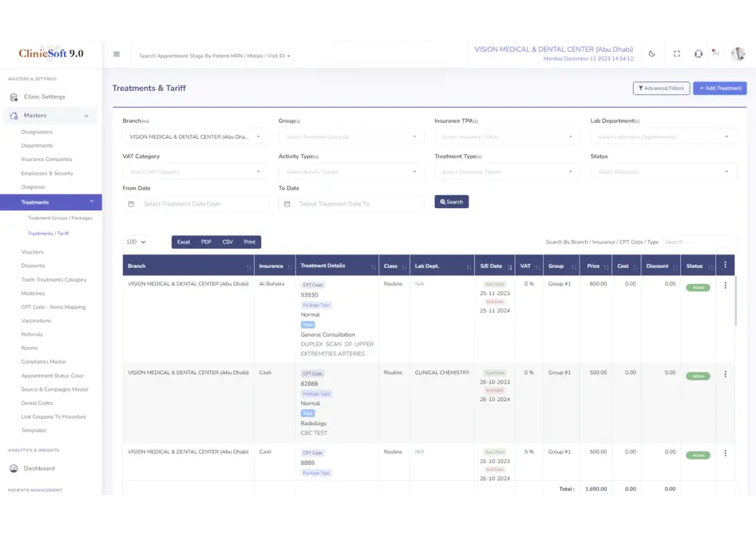Open support via the headset icon
Image resolution: width=756 pixels, height=536 pixels.
tap(699, 54)
